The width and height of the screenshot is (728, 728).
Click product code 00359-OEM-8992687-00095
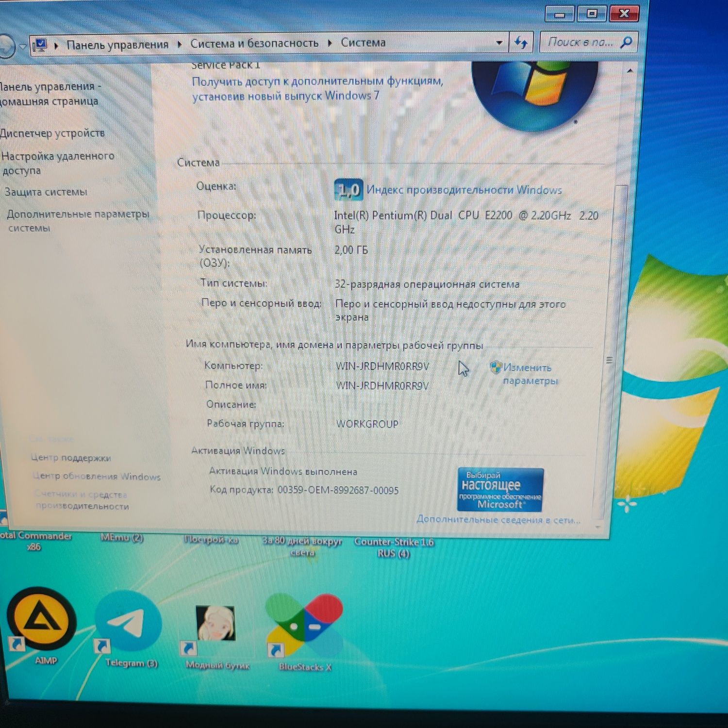pyautogui.click(x=338, y=490)
